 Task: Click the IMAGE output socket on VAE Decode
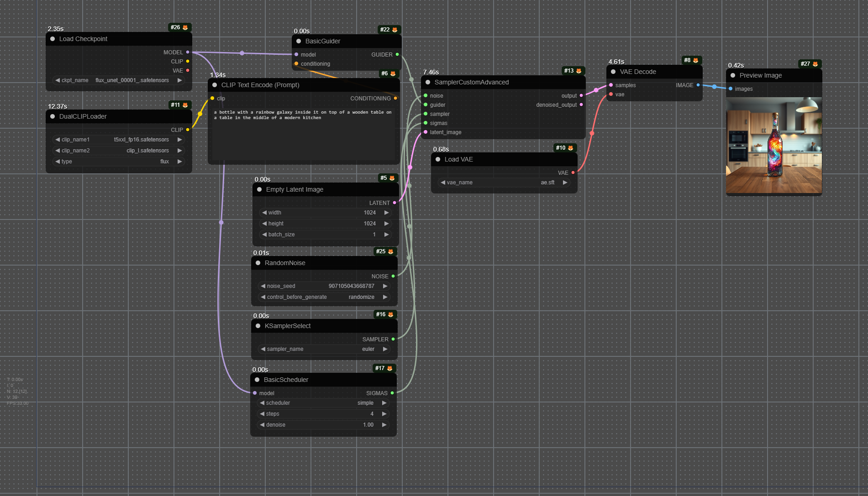[698, 85]
